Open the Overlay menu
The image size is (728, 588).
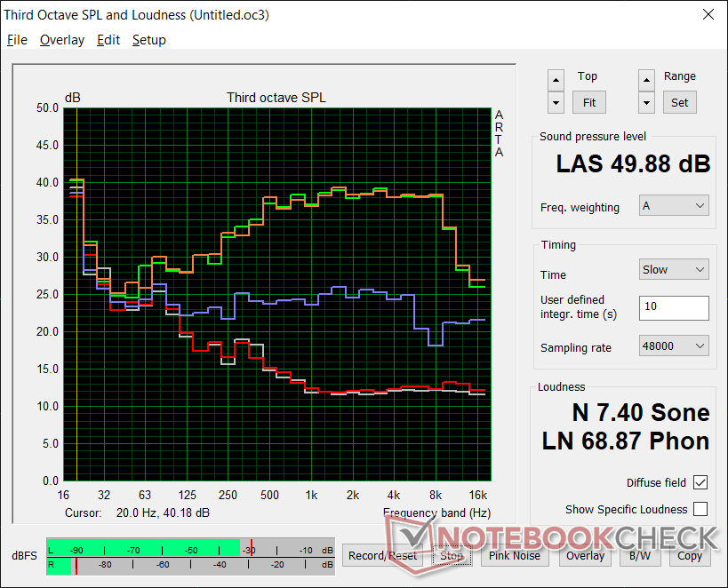click(x=62, y=40)
